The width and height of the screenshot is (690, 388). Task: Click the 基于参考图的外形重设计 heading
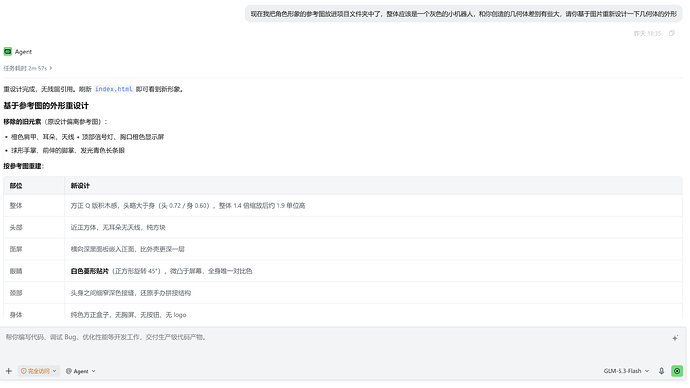[46, 106]
